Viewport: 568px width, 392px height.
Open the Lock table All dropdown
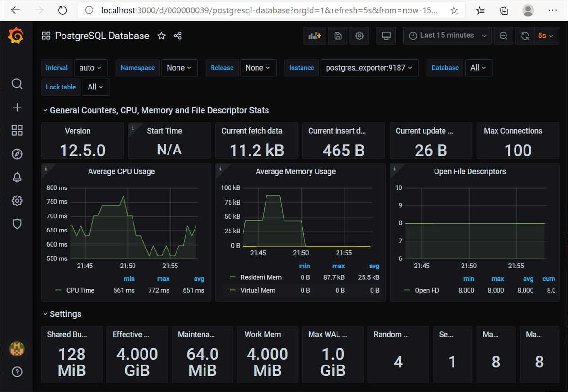click(96, 87)
